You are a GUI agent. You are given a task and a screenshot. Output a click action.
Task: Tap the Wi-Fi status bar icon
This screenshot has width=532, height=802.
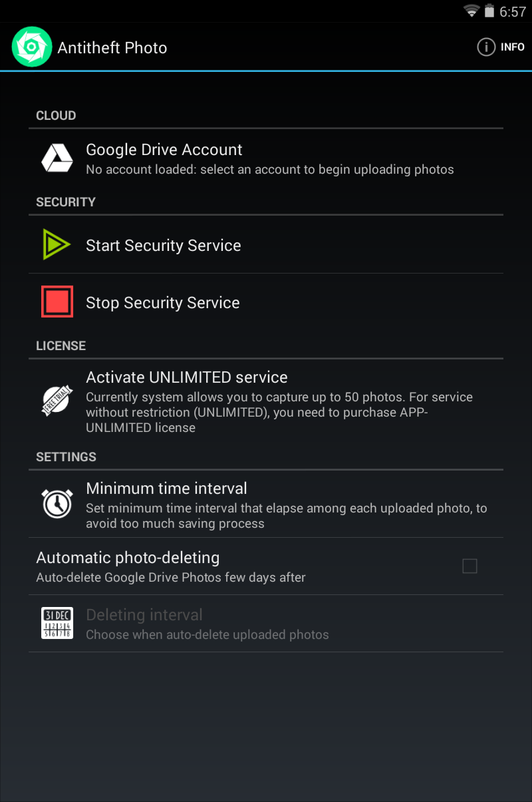point(472,11)
